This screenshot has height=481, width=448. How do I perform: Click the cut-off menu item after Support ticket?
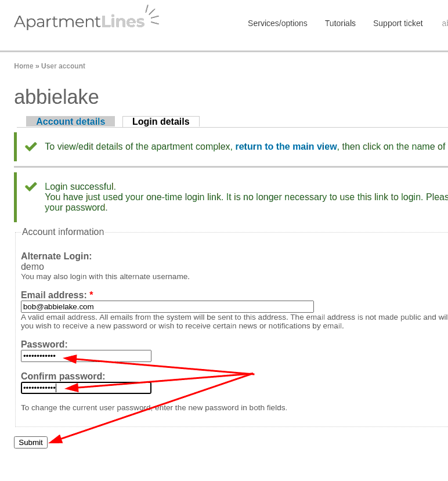(445, 23)
